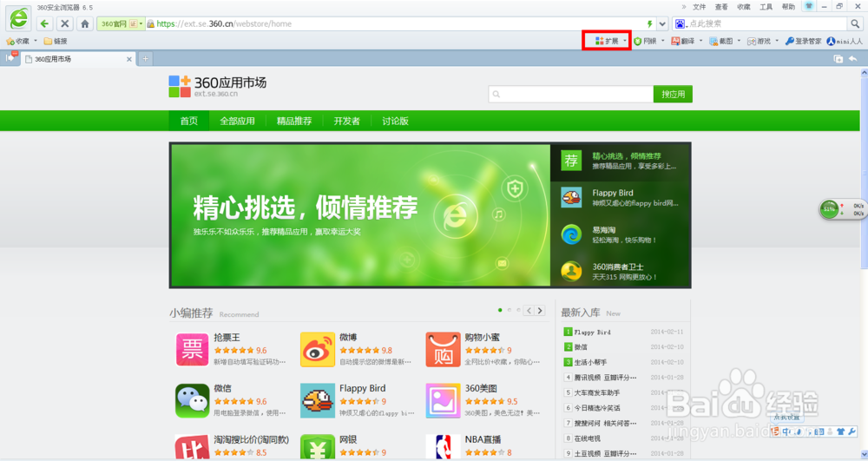The image size is (868, 461).
Task: Select the 讨论版 navigation tab
Action: (395, 121)
